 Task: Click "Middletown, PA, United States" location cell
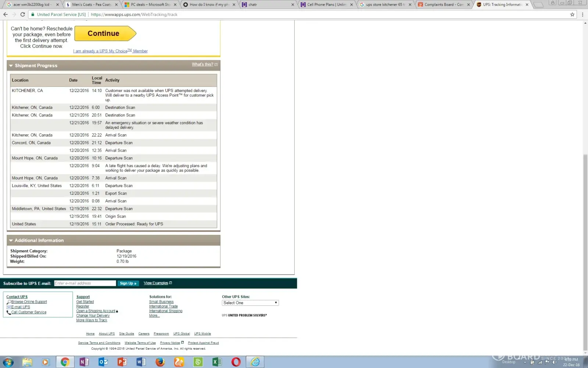[39, 209]
